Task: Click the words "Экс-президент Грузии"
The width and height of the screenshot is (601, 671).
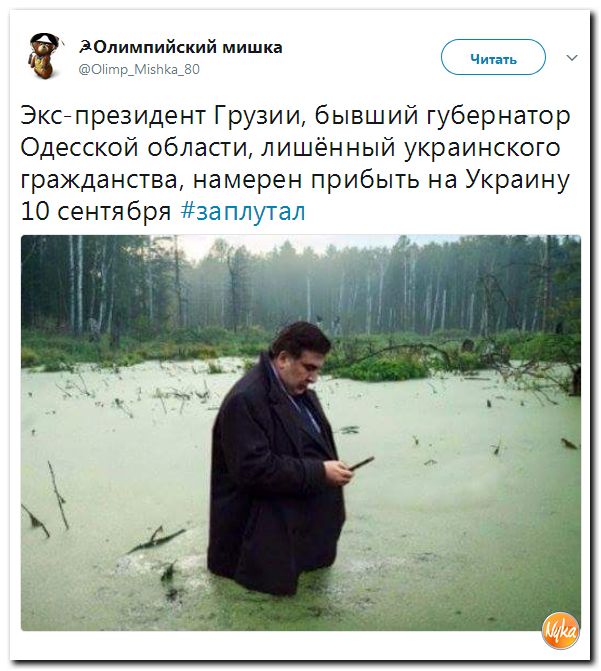Action: click(161, 116)
